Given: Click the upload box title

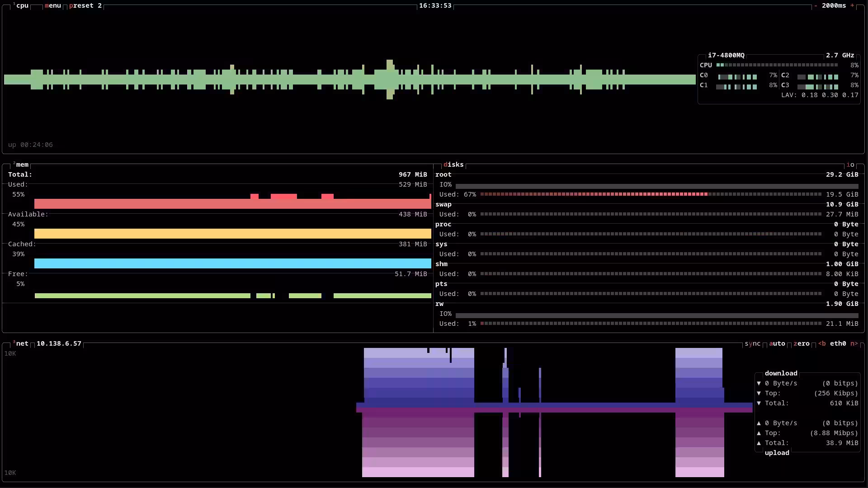Looking at the screenshot, I should coord(777,453).
